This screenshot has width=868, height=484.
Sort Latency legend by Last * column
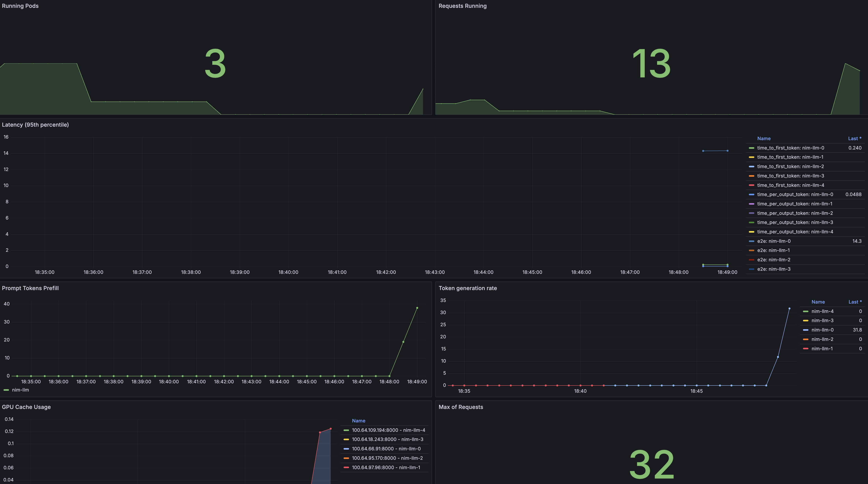854,139
